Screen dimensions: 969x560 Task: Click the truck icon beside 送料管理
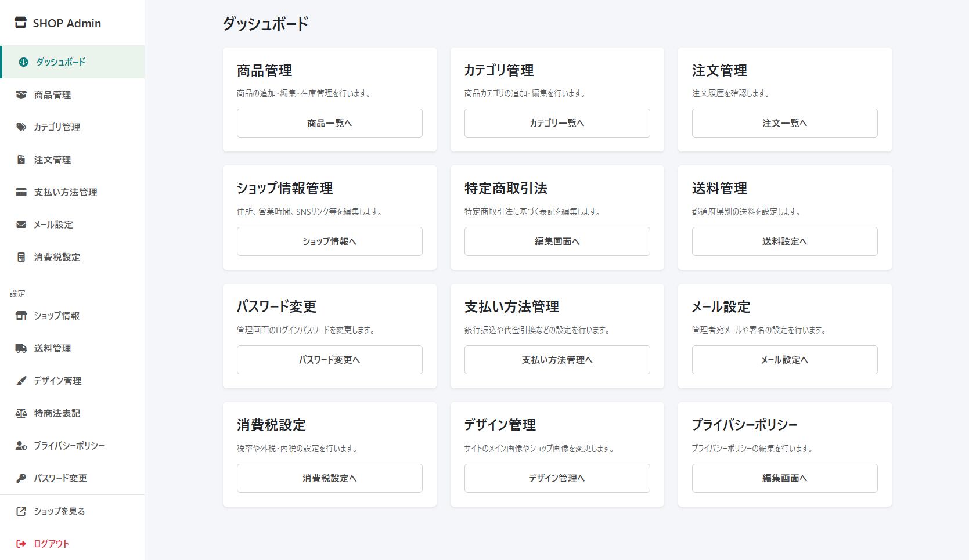21,348
